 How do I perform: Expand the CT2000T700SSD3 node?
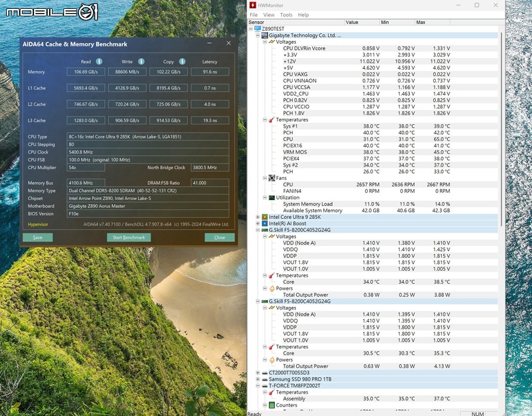pyautogui.click(x=258, y=372)
